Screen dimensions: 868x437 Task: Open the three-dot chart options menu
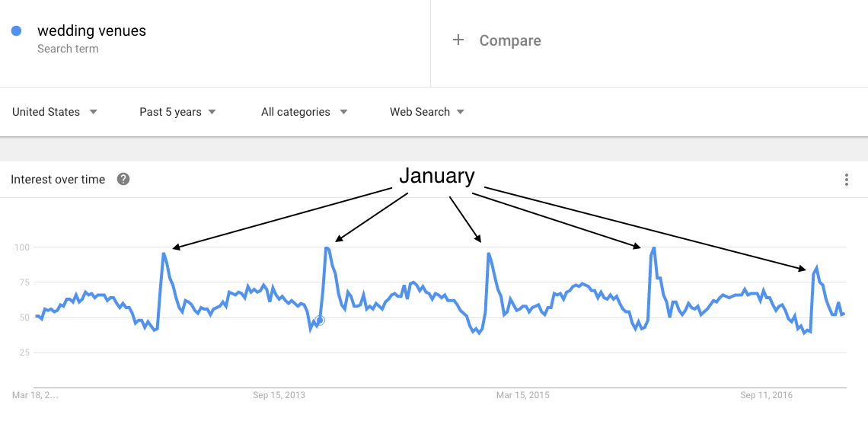pos(847,180)
